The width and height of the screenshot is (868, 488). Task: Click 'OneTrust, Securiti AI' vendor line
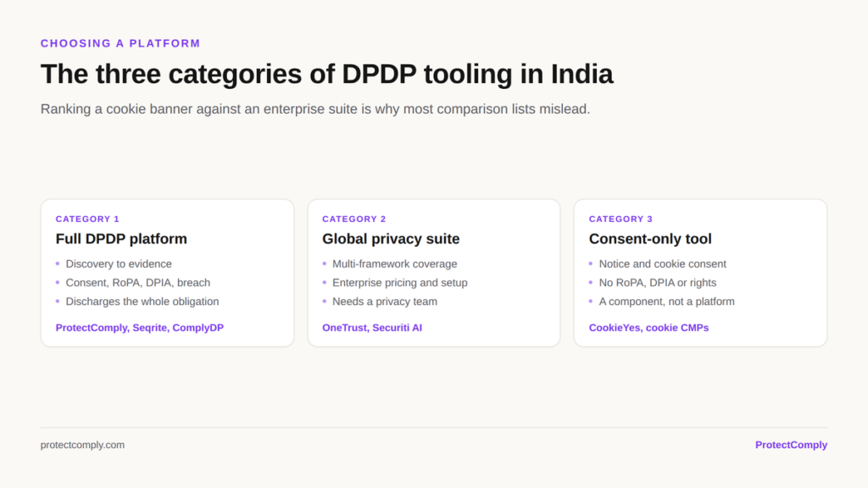point(372,328)
